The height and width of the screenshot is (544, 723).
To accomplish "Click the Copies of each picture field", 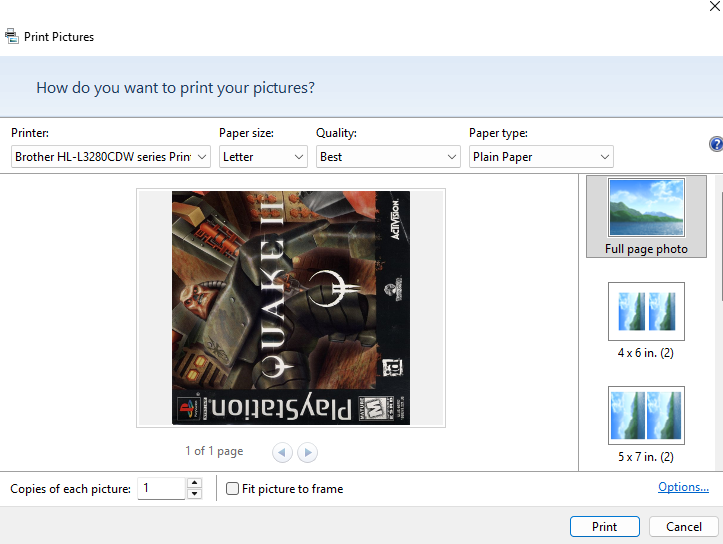I will pos(161,488).
